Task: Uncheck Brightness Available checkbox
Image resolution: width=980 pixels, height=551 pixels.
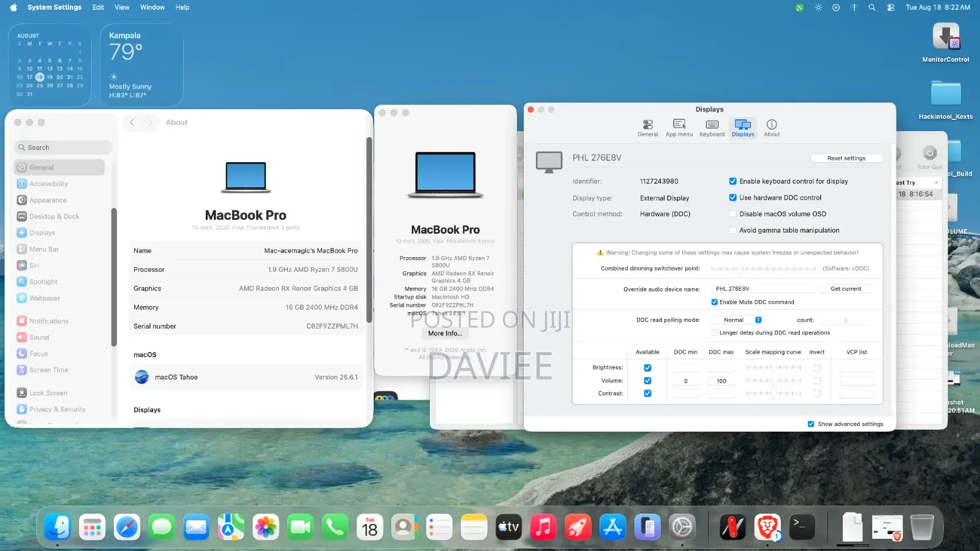Action: tap(647, 368)
